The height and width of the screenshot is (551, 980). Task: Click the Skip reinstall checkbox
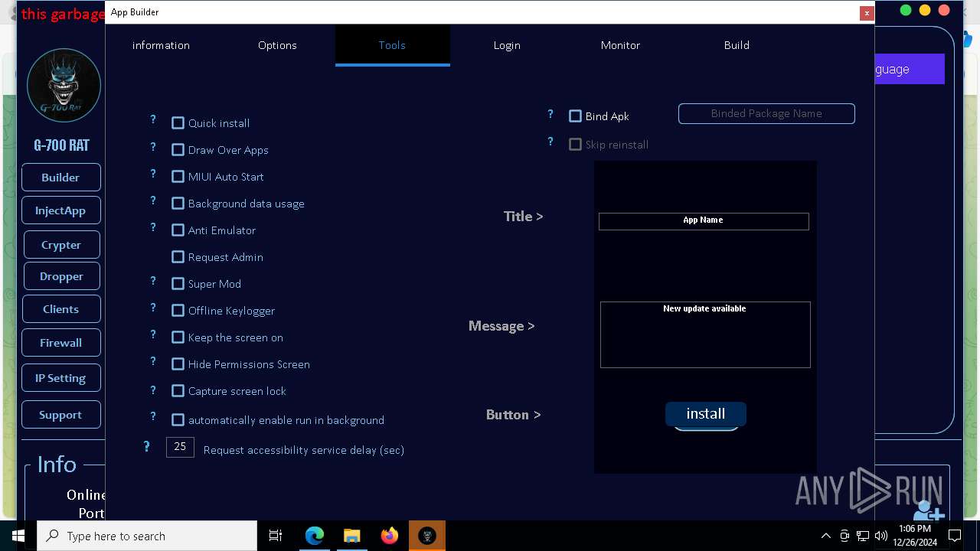tap(575, 145)
